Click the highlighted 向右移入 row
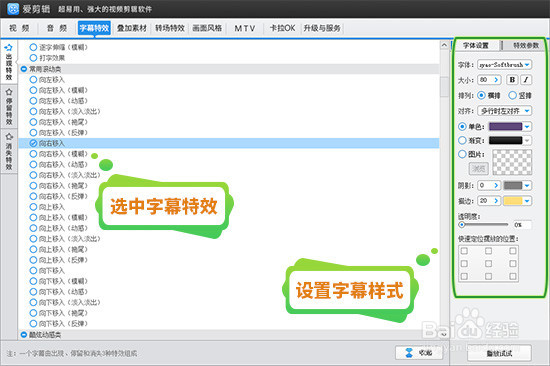Viewport: 550px width, 366px height. pos(229,143)
